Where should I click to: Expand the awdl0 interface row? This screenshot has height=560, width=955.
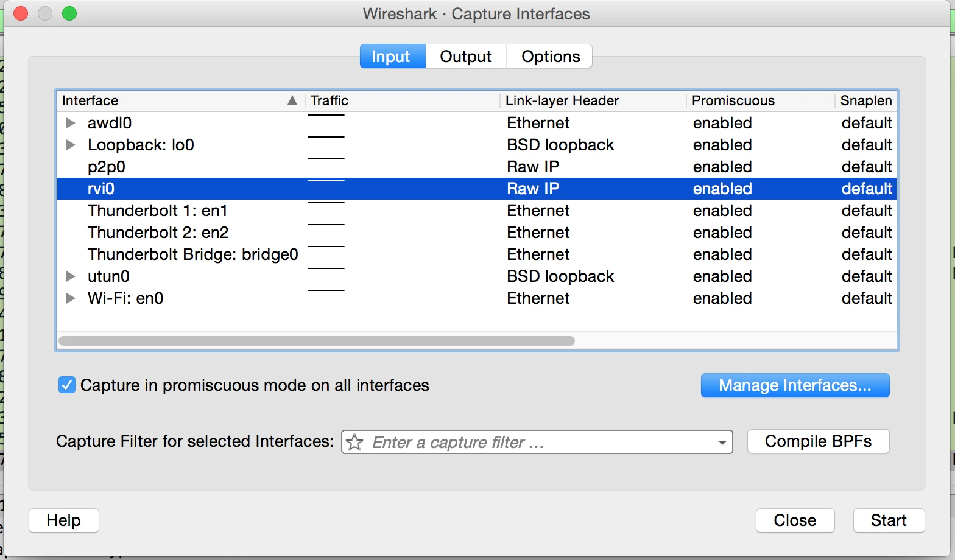71,123
